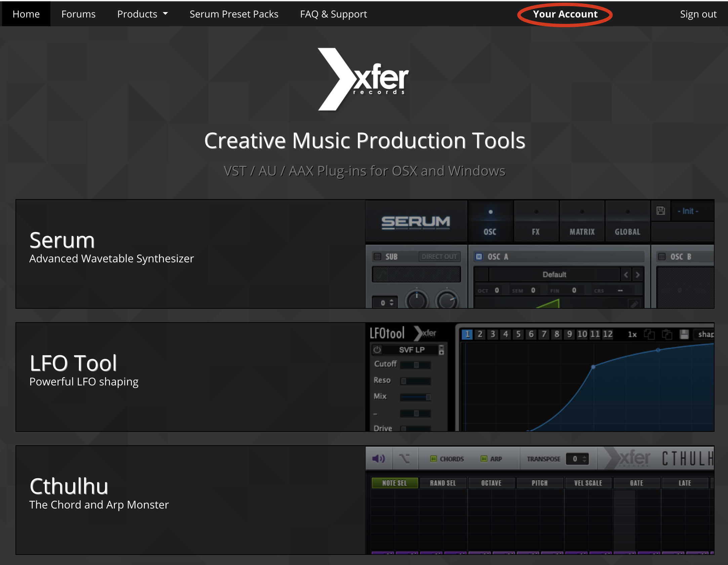
Task: Open the Your Account page
Action: [x=565, y=14]
